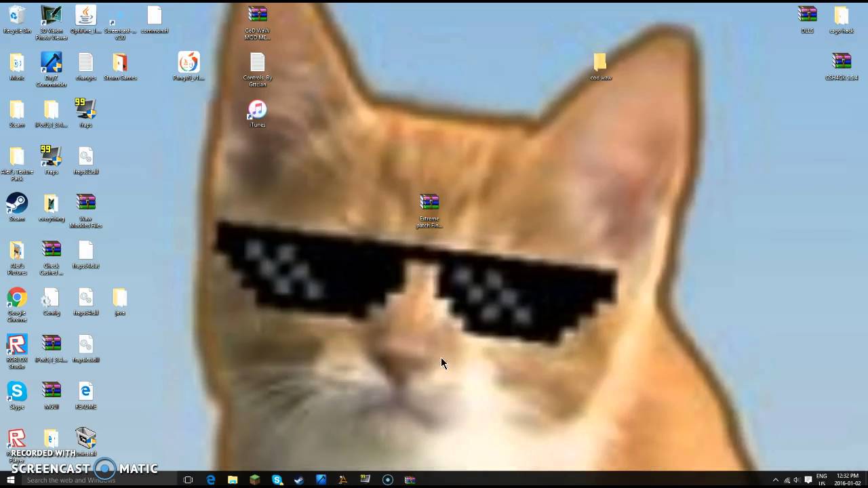Open Steam from the taskbar
The image size is (868, 488).
pos(299,480)
